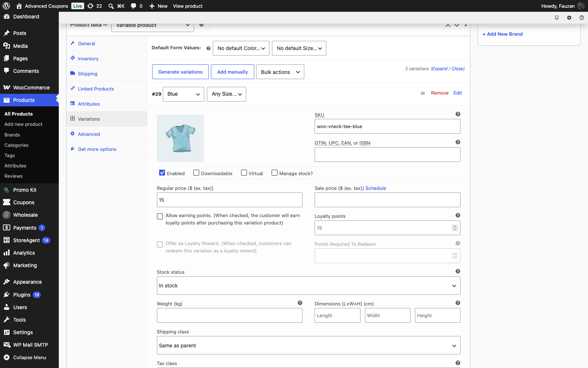This screenshot has width=588, height=368.
Task: Check the Virtual checkbox
Action: tap(244, 173)
